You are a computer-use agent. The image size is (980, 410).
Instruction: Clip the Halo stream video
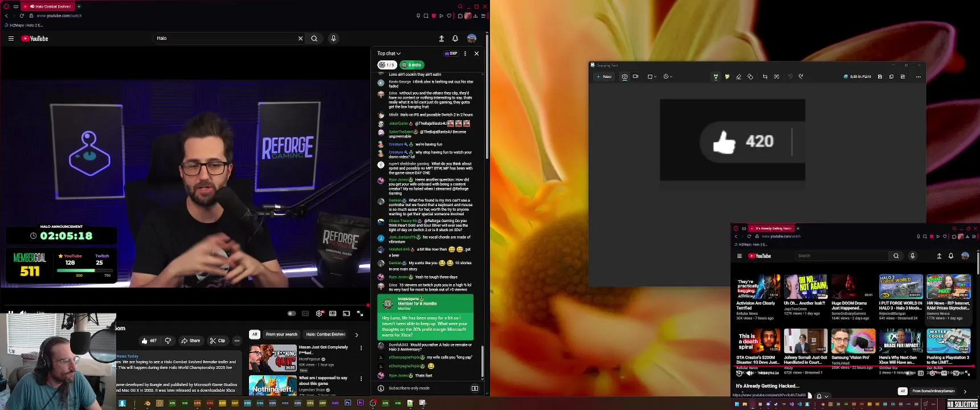[218, 341]
